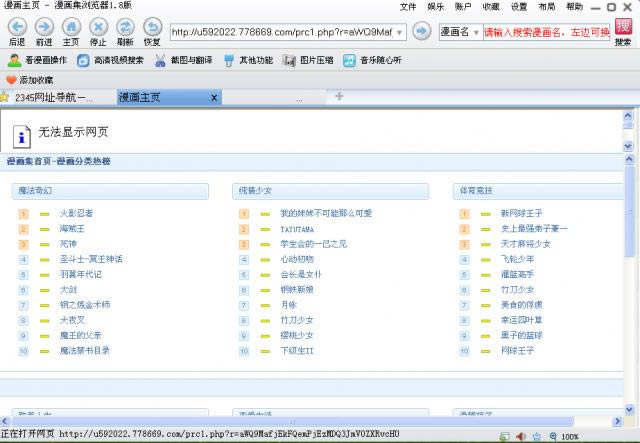This screenshot has width=640, height=443.
Task: Close the 漫画主页 tab
Action: tap(213, 97)
